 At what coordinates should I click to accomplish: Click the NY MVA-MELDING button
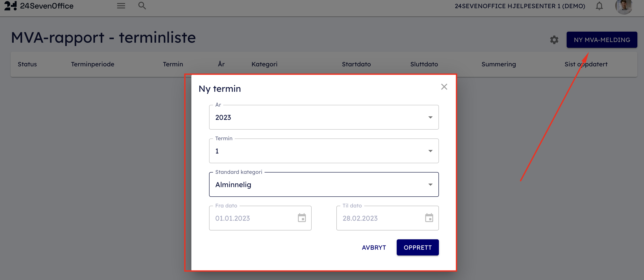tap(602, 40)
